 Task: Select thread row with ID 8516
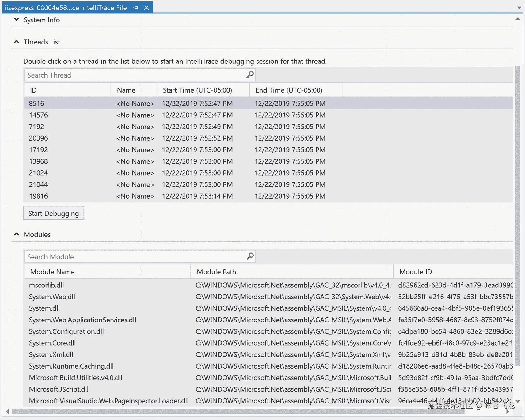click(x=268, y=104)
